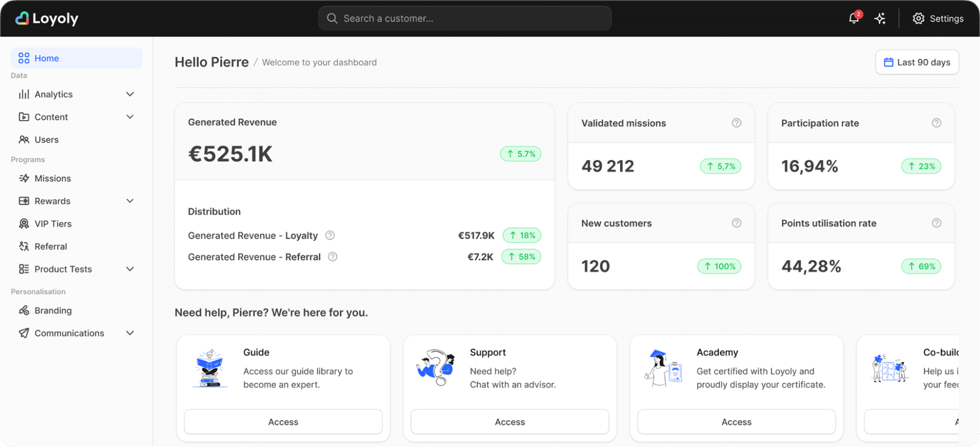980x447 pixels.
Task: Go to Missions in the sidebar
Action: click(x=52, y=179)
